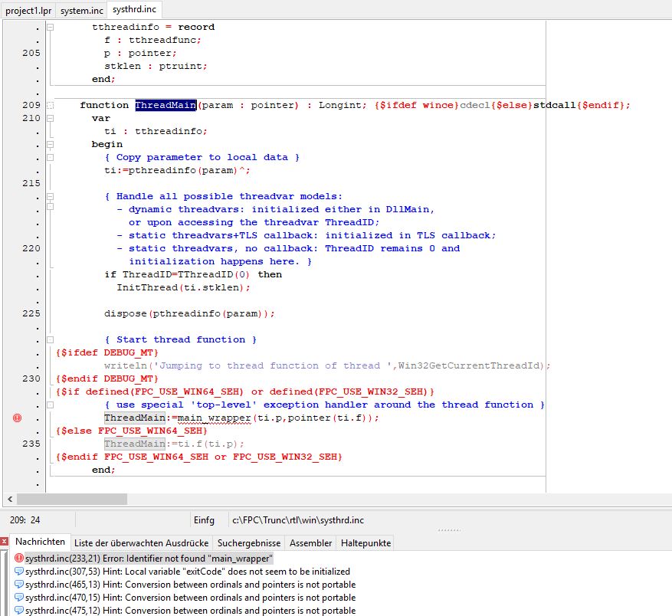Click the red error icon of main_wrapper message
The image size is (672, 616).
coord(19,559)
